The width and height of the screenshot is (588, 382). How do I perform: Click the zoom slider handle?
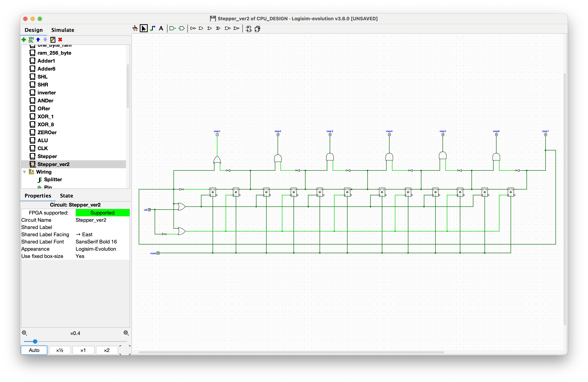(x=35, y=341)
